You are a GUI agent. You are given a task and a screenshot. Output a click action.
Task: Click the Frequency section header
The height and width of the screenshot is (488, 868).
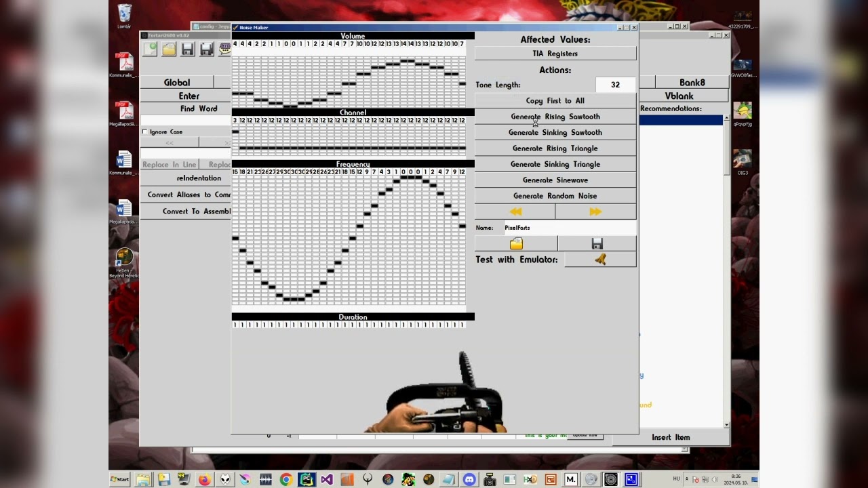click(x=353, y=164)
